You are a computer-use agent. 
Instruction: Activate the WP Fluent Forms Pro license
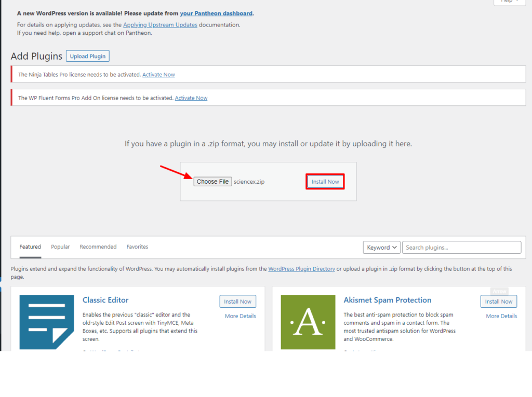(191, 98)
